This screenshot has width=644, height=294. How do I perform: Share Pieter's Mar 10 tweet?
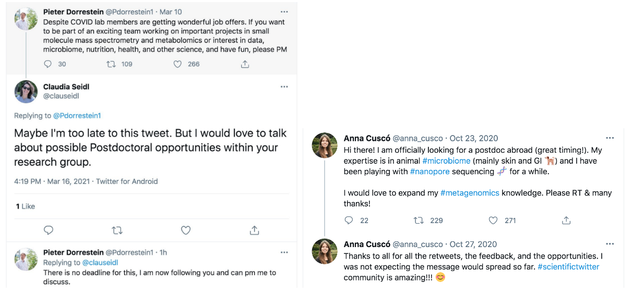click(245, 64)
